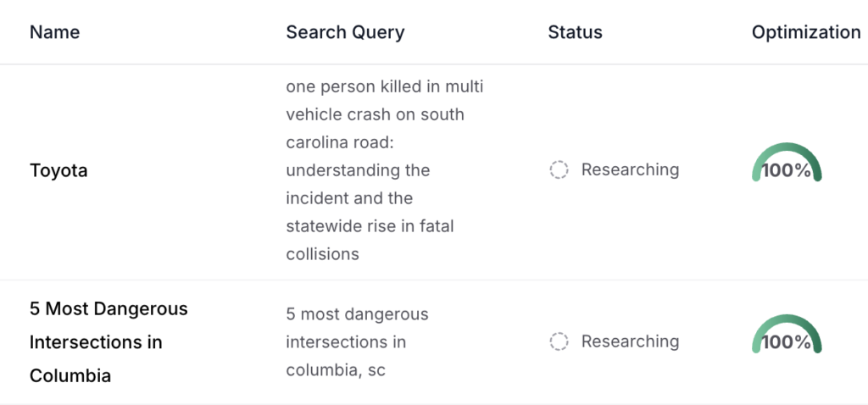
Task: Click 'statewide rise in fatal collisions' query text
Action: coord(376,226)
